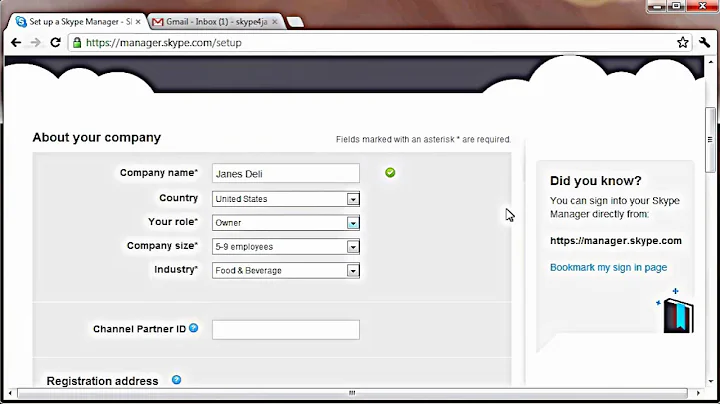Image resolution: width=720 pixels, height=404 pixels.
Task: Click the address bar URL
Action: 164,43
